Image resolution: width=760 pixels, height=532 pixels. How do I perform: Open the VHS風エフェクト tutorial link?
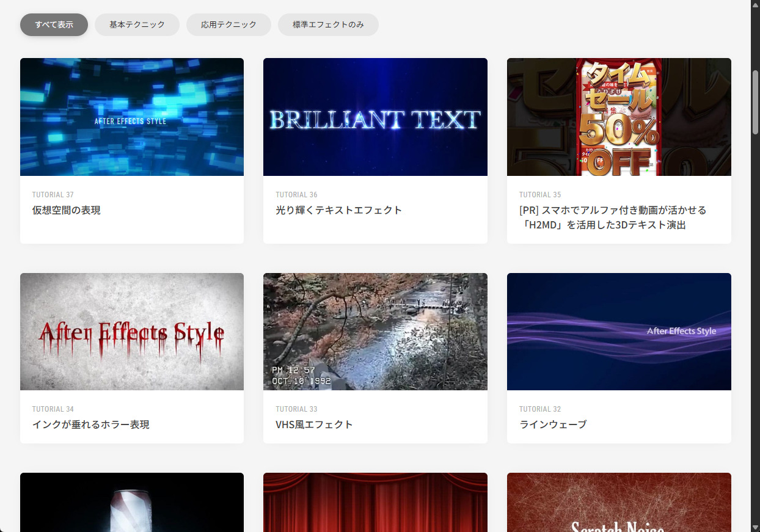point(315,425)
